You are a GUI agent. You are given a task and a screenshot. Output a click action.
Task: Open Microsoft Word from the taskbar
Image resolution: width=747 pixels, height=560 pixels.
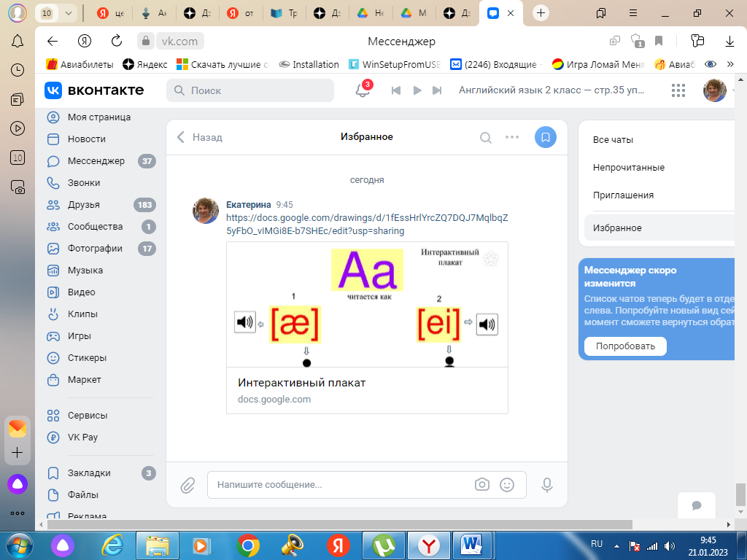point(473,545)
